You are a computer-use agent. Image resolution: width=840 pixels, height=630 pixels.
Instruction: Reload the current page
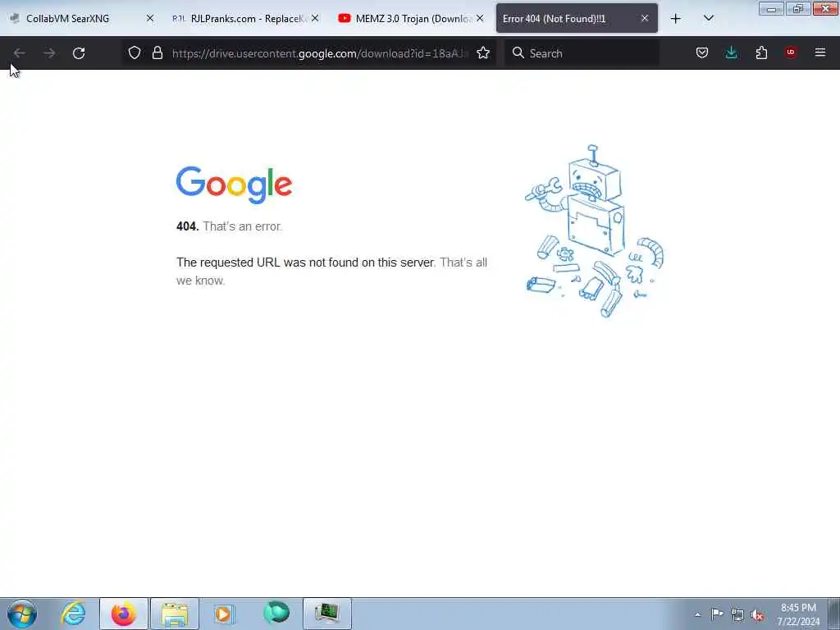(x=79, y=53)
